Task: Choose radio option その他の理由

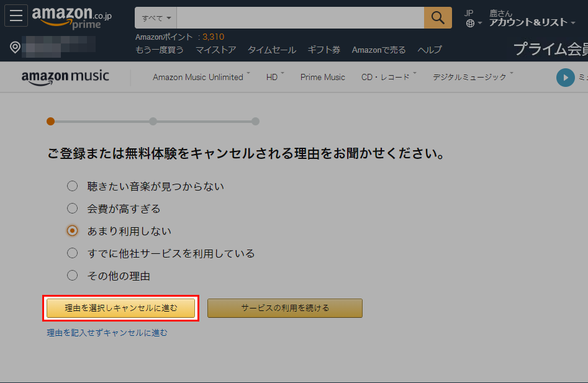Action: [x=73, y=276]
